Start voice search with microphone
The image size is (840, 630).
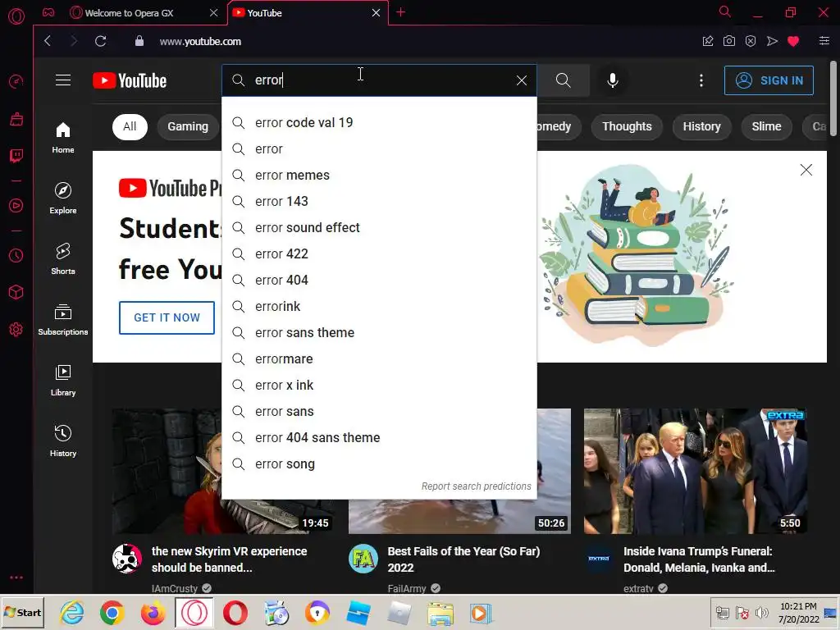pos(612,80)
